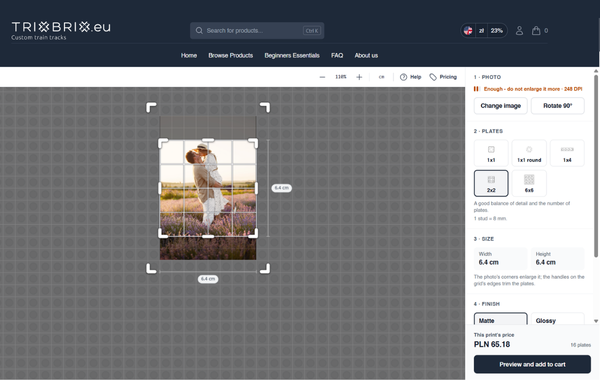600x380 pixels.
Task: Click the 6.4 cm height label on canvas
Action: point(282,188)
